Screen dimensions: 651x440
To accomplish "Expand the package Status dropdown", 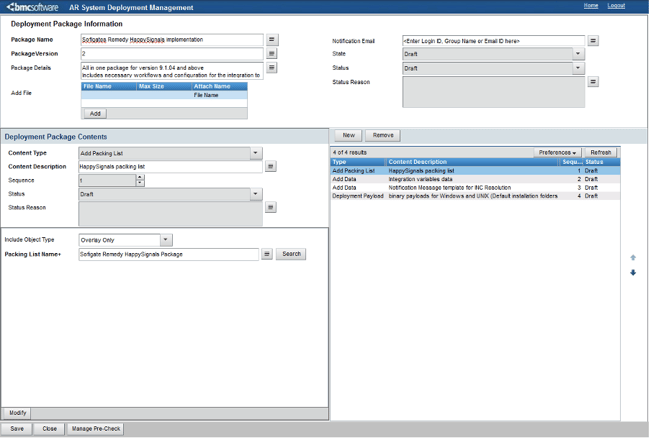I will 578,68.
